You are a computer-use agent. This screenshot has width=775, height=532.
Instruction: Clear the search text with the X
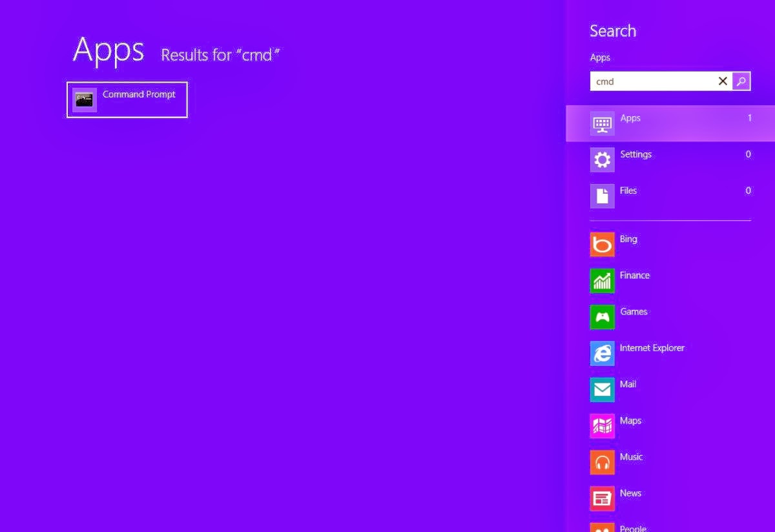(723, 81)
